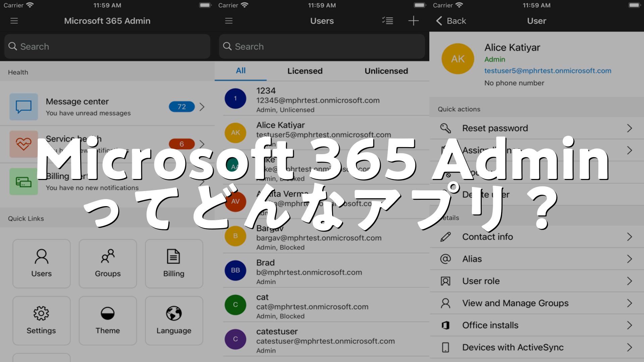The image size is (644, 362).
Task: Select the Admin role label under Alice Katiyar
Action: 495,59
